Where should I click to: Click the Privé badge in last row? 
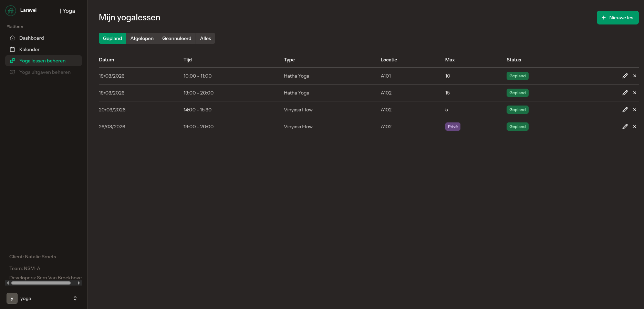pyautogui.click(x=453, y=127)
